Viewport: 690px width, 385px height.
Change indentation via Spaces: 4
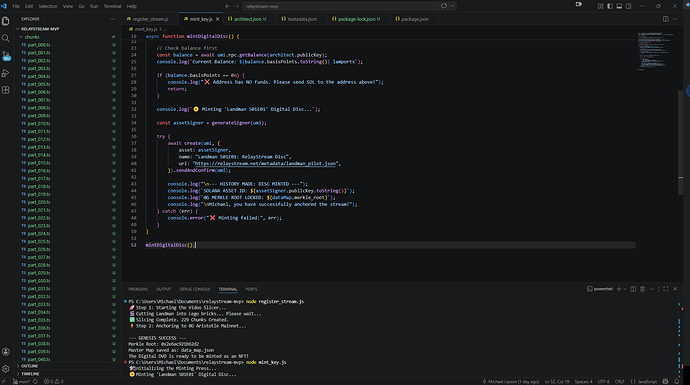pos(584,381)
